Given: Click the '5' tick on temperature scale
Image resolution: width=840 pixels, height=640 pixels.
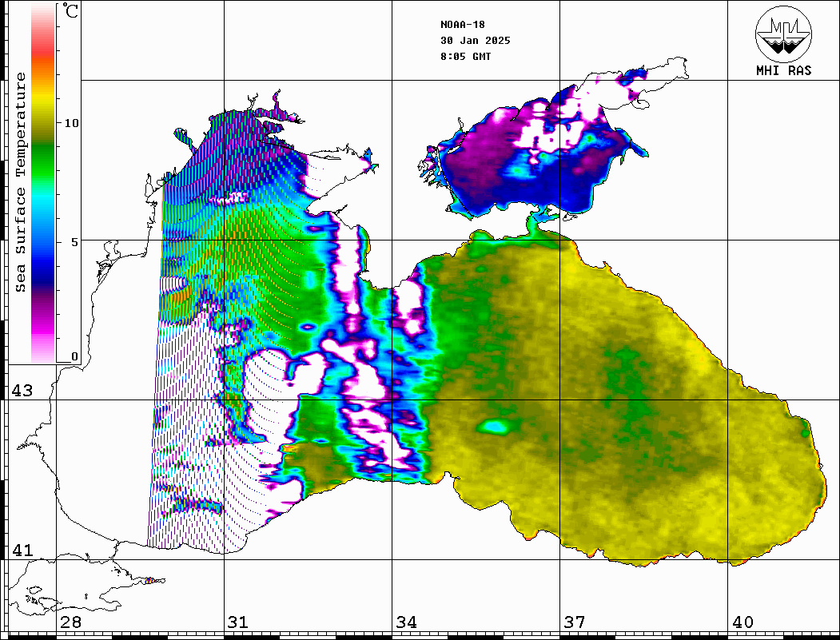Looking at the screenshot, I should coord(74,242).
